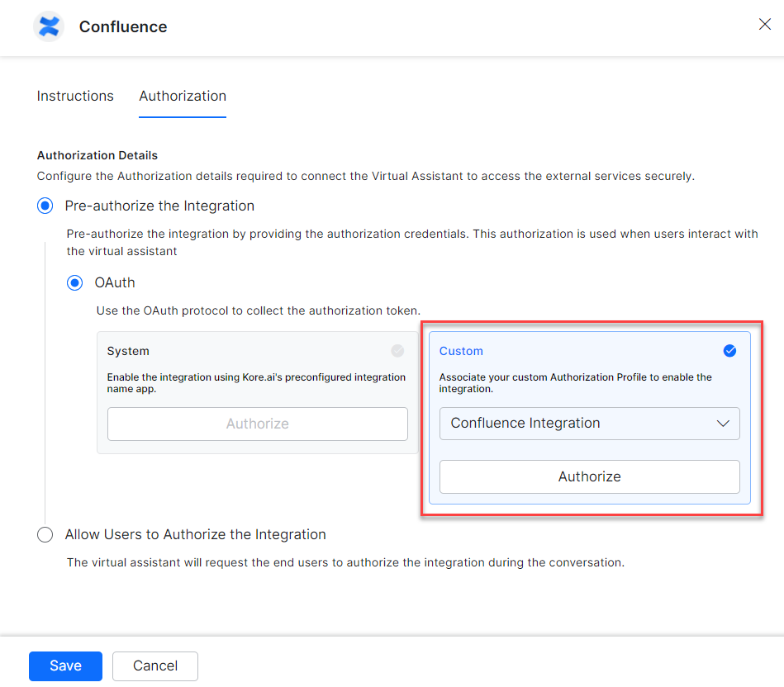The height and width of the screenshot is (687, 784).
Task: Enable Allow Users to Authorize the Integration
Action: click(45, 535)
